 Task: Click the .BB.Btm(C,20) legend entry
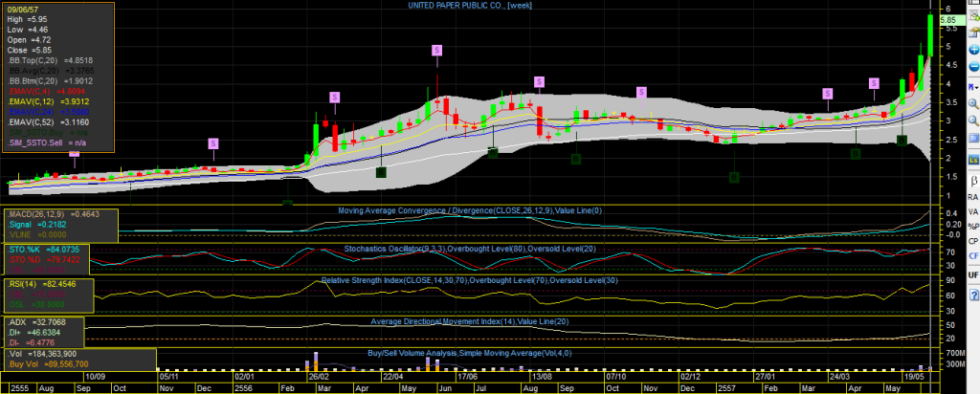point(50,81)
